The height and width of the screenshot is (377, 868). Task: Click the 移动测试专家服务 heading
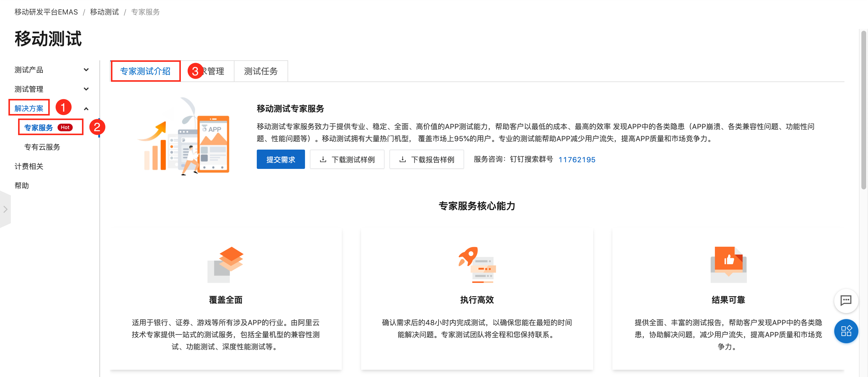point(290,109)
